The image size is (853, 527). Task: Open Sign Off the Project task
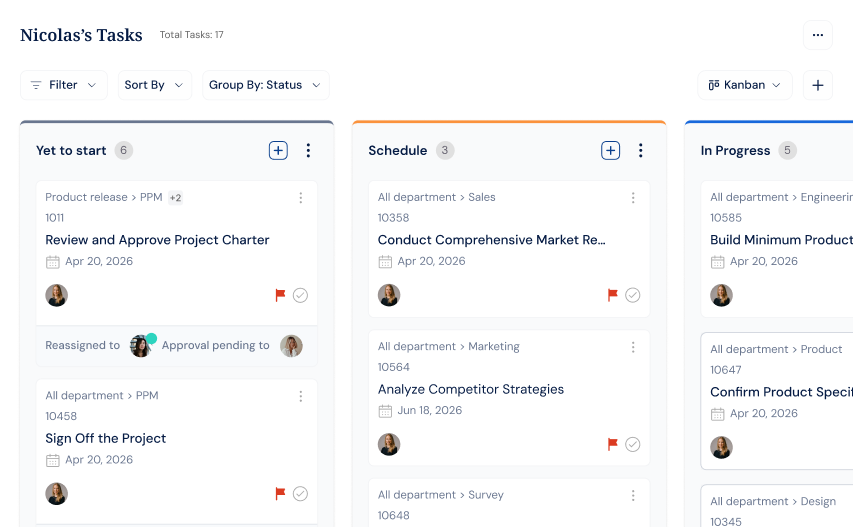(x=106, y=438)
